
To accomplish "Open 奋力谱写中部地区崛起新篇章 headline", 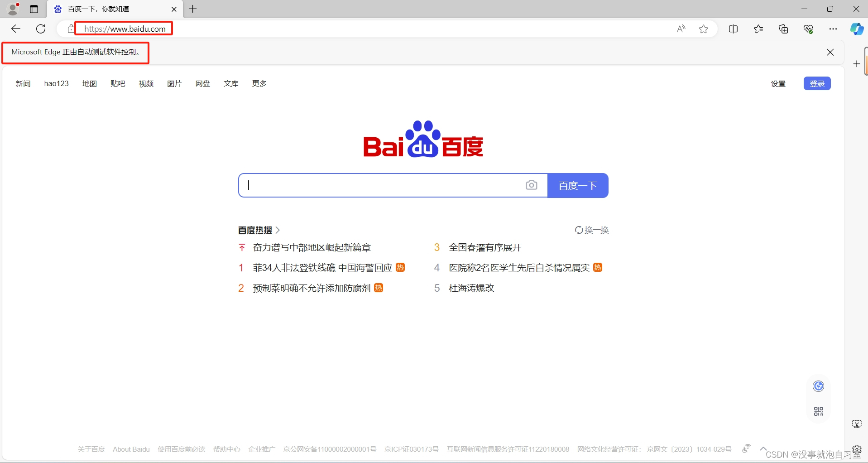I will (x=312, y=247).
